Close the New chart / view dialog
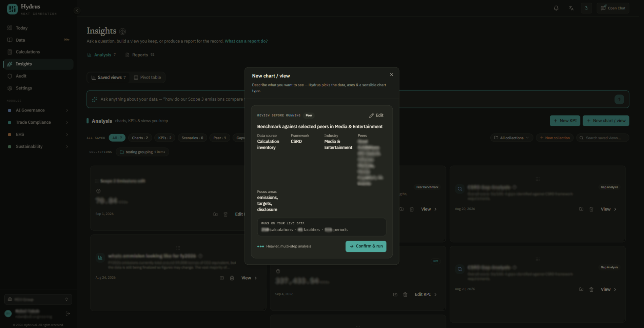Screen dimensions: 644x328 tap(392, 75)
